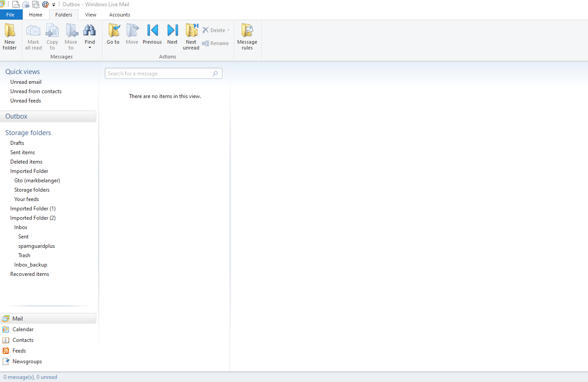Open the Trash folder
This screenshot has width=588, height=382.
click(x=25, y=255)
